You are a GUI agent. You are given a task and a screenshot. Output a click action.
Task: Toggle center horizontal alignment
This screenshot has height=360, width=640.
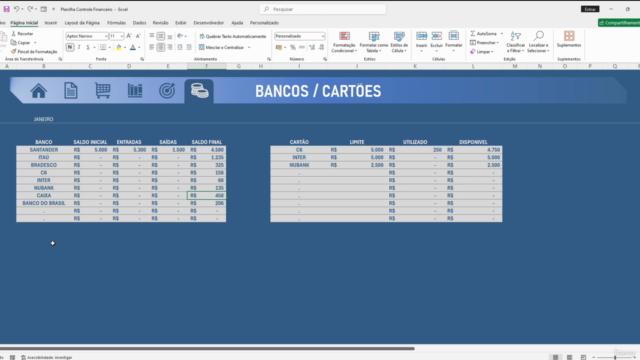tap(161, 47)
